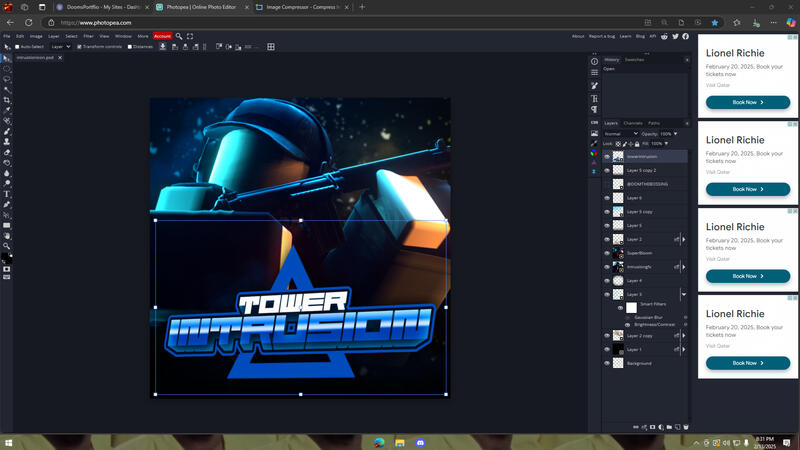Screen dimensions: 800x450
Task: Click the grid icon in options bar
Action: pos(271,46)
